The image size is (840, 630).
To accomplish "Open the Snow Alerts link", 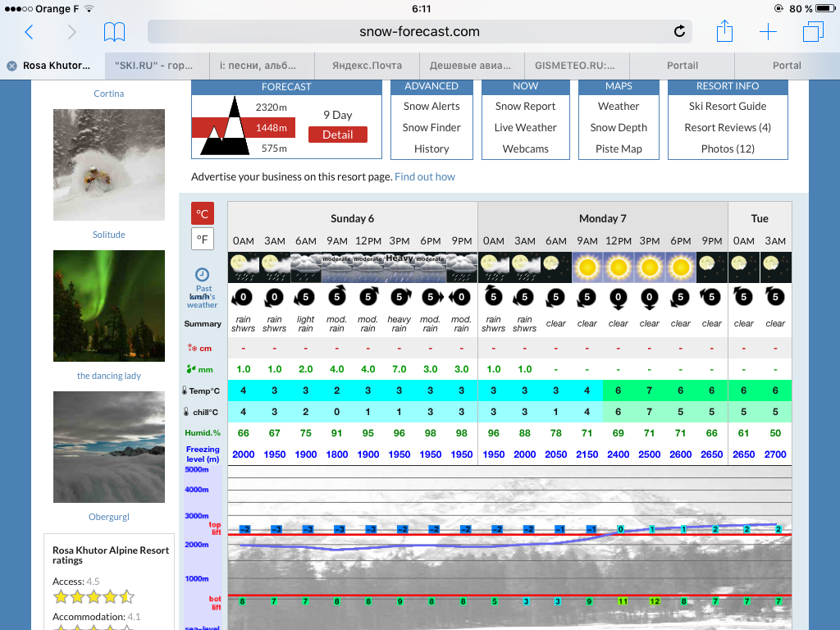I will coord(431,106).
